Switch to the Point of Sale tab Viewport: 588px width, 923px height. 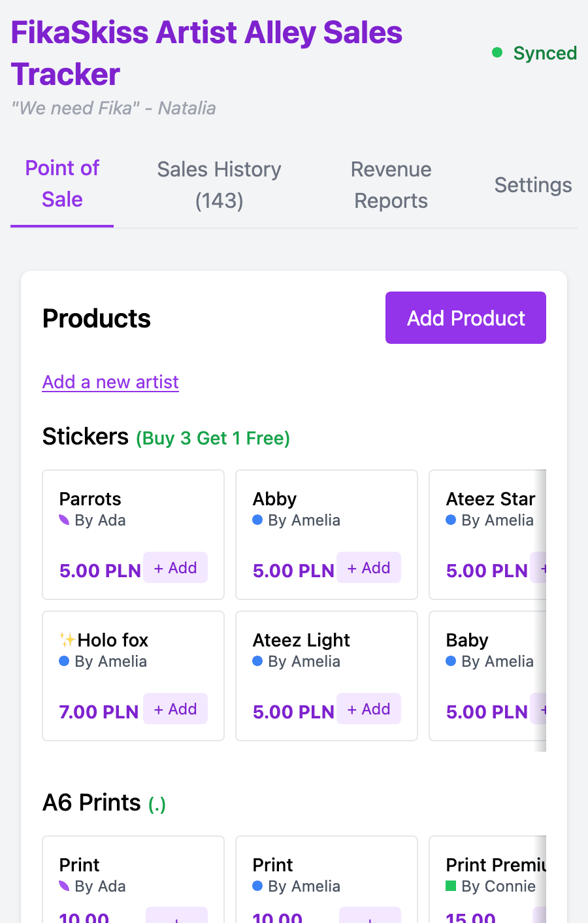[x=62, y=184]
